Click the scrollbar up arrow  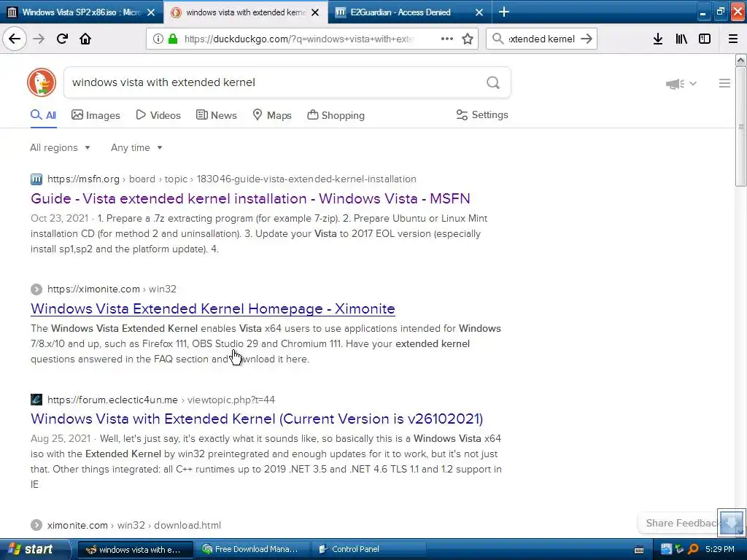[x=740, y=60]
